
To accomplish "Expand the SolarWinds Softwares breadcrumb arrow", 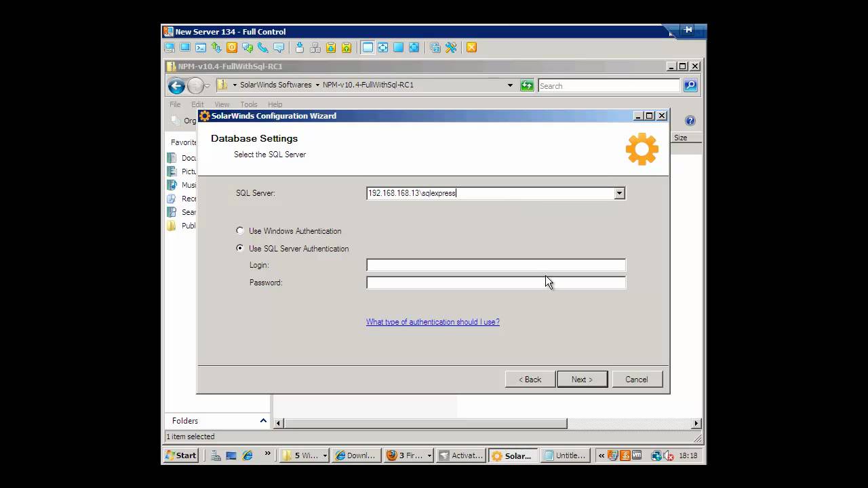I will 317,85.
